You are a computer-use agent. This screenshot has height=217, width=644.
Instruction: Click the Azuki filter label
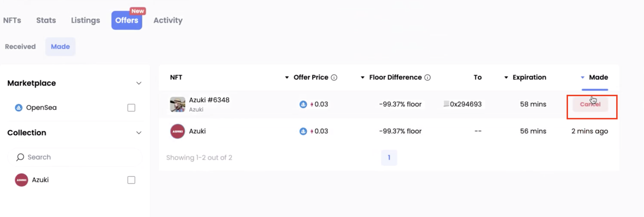(x=40, y=180)
